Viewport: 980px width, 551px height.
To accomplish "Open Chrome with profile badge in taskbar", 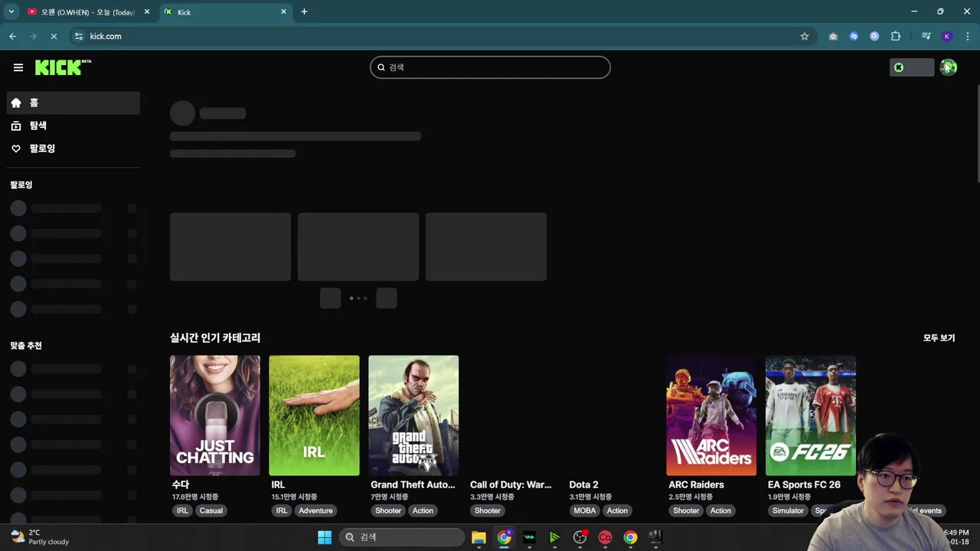I will point(504,537).
